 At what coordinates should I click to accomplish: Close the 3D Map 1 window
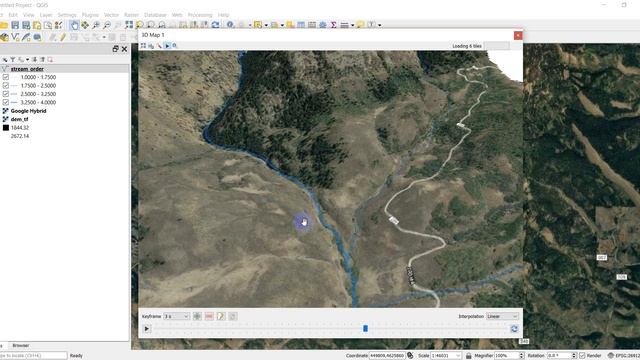[x=518, y=36]
